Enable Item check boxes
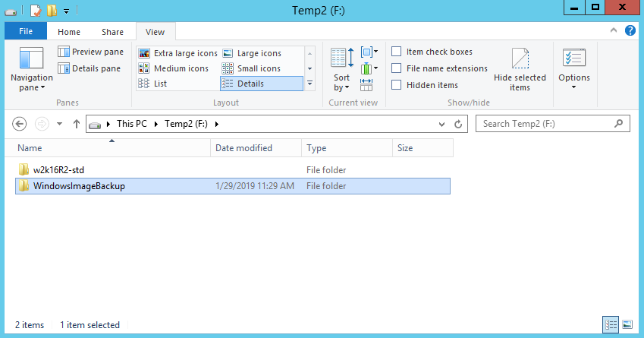Screen dimensions: 644x338 (x=397, y=52)
